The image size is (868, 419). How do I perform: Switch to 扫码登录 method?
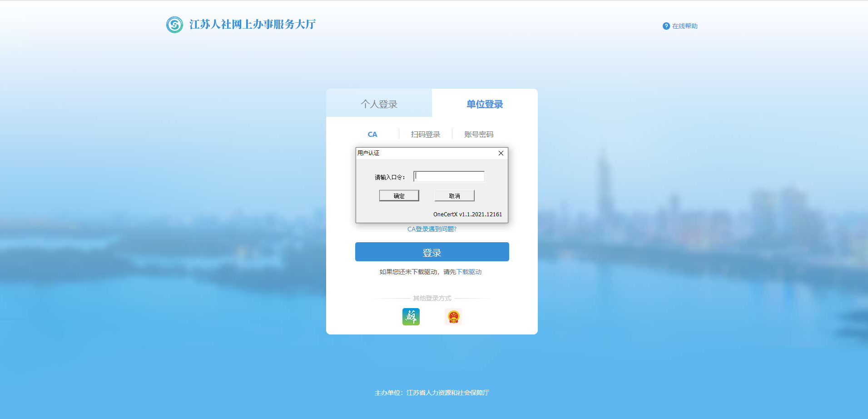(426, 134)
